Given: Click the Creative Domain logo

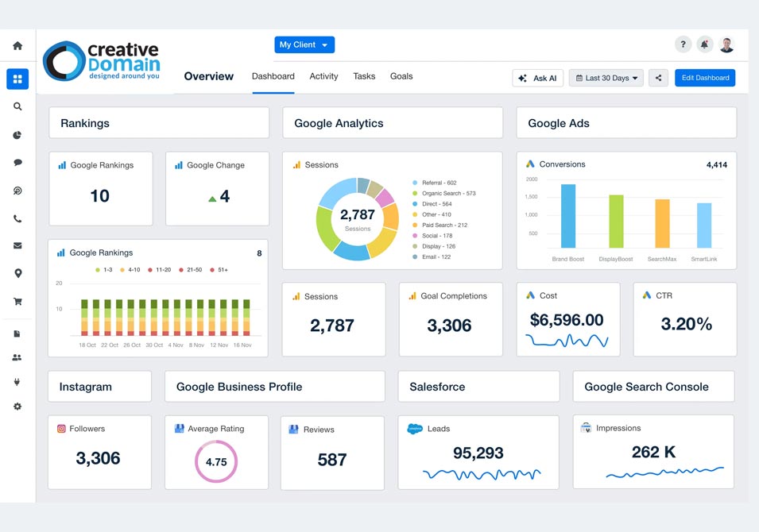Looking at the screenshot, I should pyautogui.click(x=102, y=61).
